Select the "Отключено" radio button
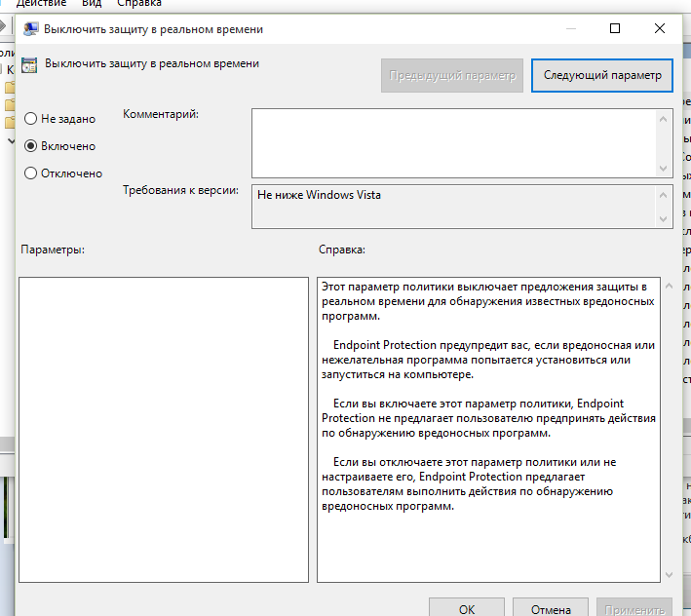 (x=31, y=173)
